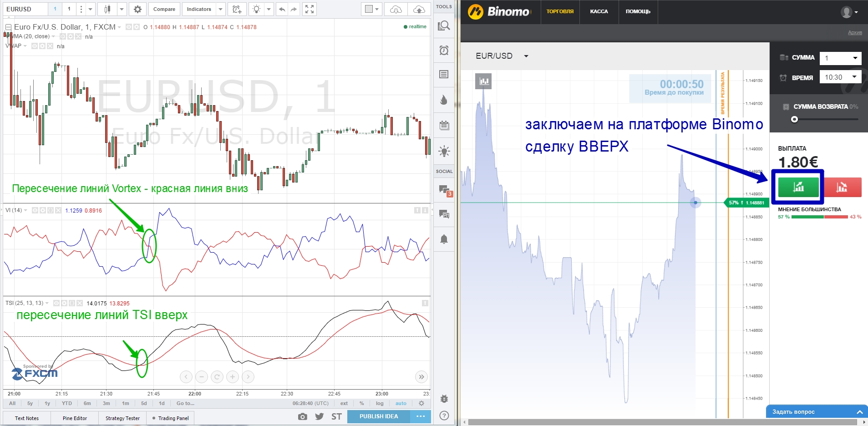868x426 pixels.
Task: Expand the time interval dropdown arrow
Action: (x=91, y=9)
